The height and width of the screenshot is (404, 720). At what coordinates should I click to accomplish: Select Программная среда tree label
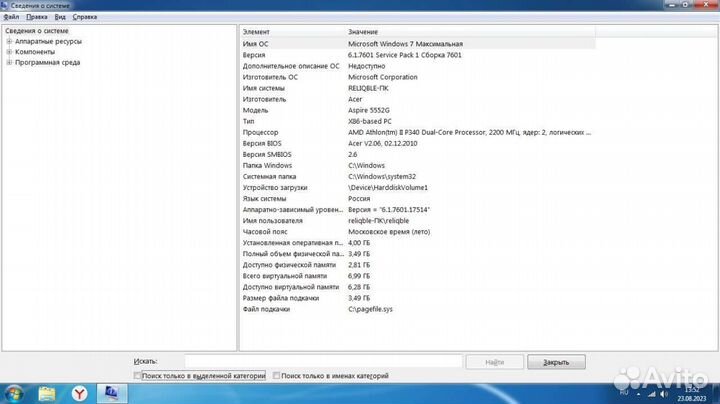point(47,62)
